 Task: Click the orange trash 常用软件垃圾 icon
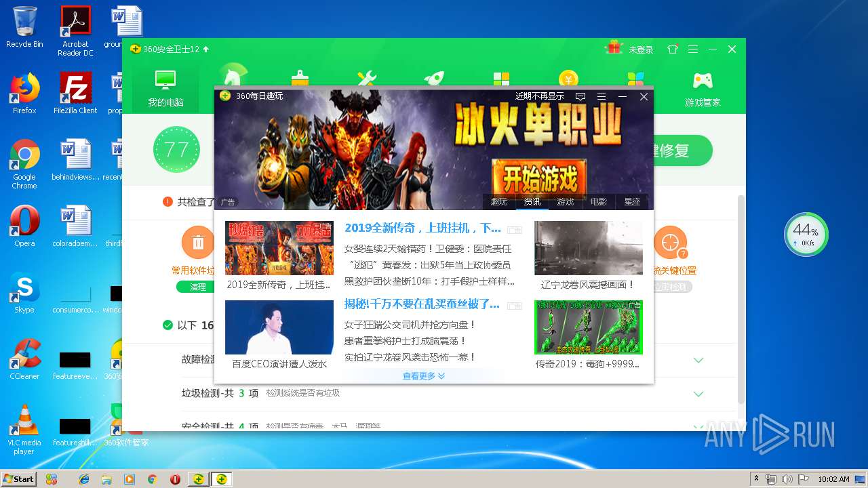[198, 243]
